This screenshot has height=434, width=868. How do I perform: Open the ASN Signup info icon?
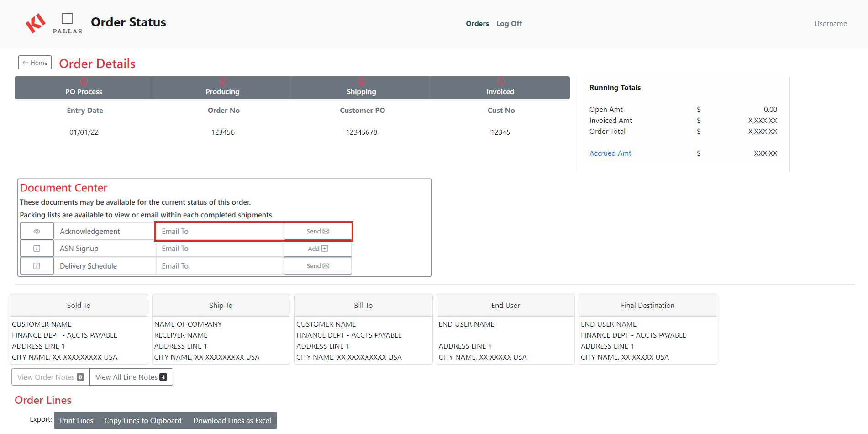[x=37, y=249]
